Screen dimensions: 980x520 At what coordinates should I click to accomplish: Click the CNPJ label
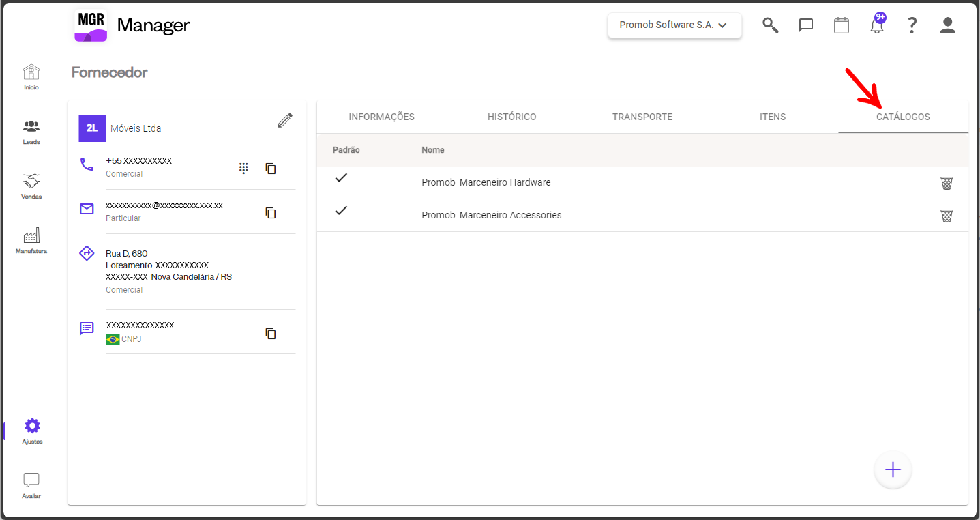coord(132,339)
